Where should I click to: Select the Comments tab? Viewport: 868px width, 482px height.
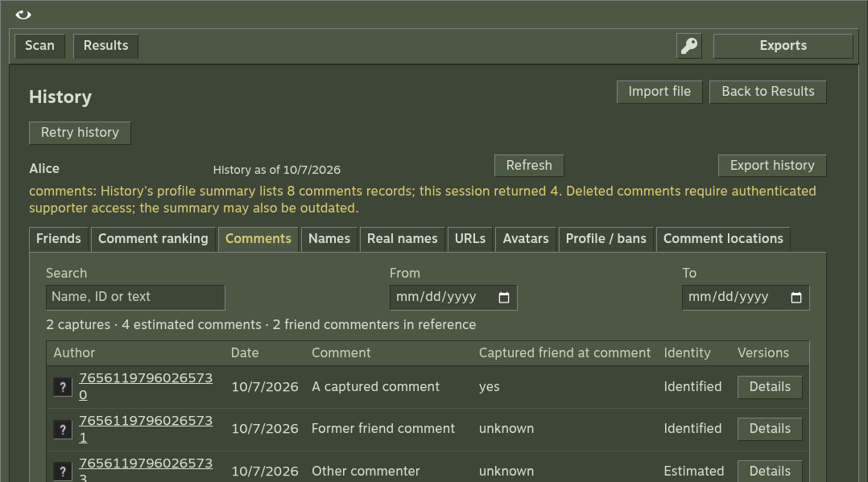point(258,239)
